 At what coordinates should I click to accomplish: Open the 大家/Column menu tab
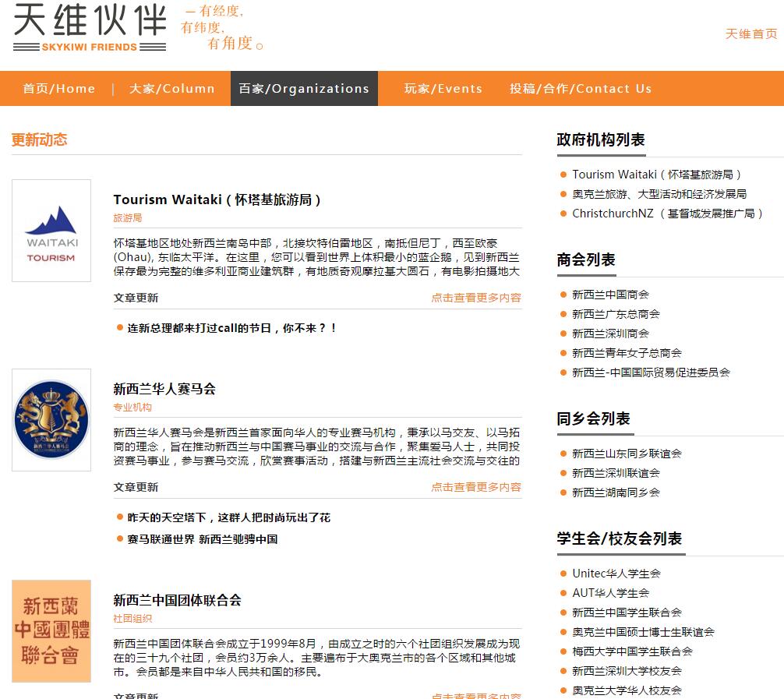coord(171,89)
